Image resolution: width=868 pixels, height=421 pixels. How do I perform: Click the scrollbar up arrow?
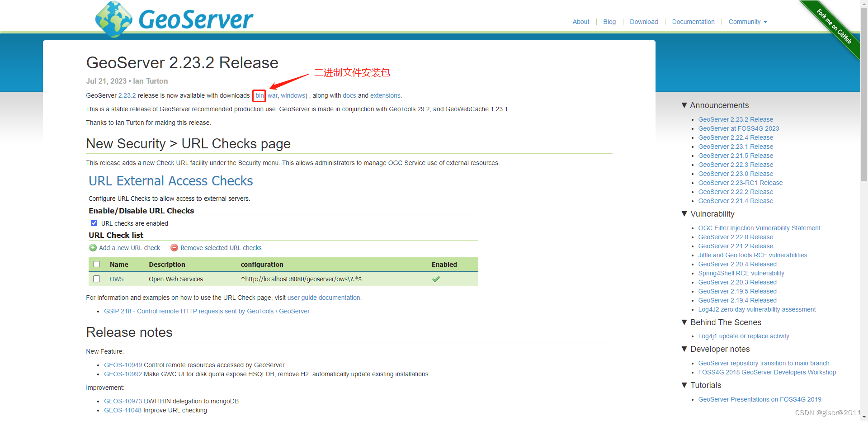864,4
